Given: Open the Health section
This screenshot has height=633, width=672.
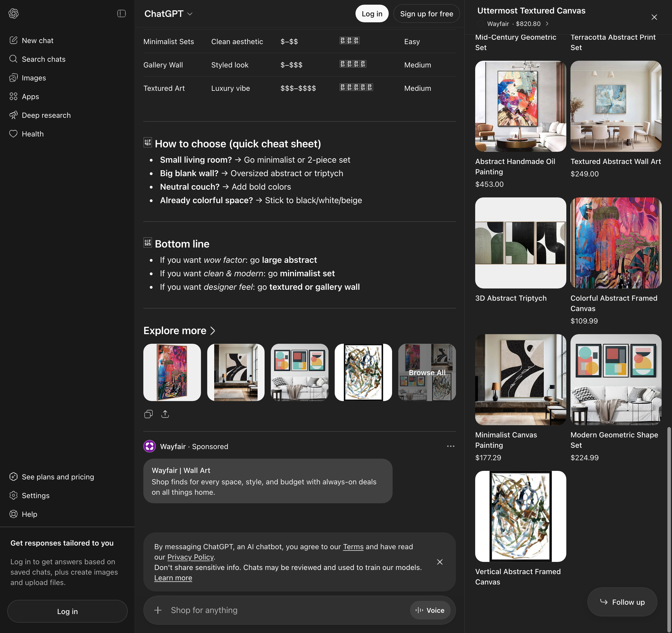Looking at the screenshot, I should pyautogui.click(x=32, y=134).
